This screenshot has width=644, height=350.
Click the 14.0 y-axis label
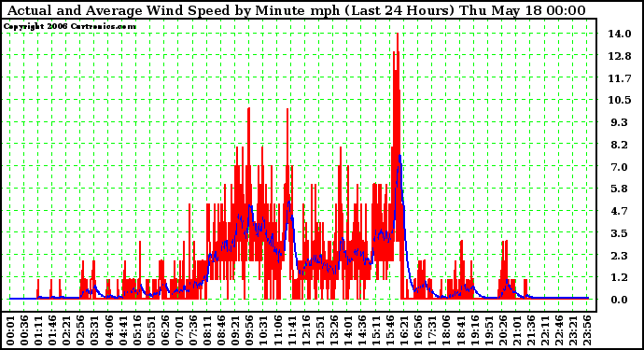620,34
